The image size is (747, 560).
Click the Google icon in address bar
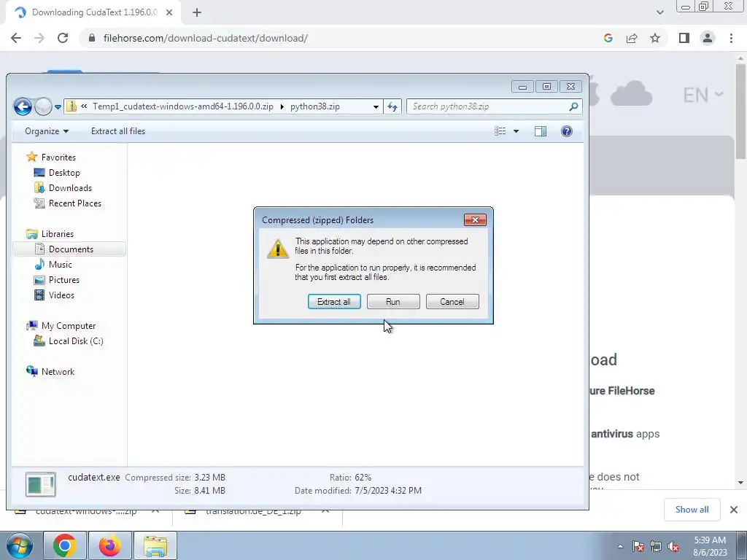pyautogui.click(x=608, y=38)
